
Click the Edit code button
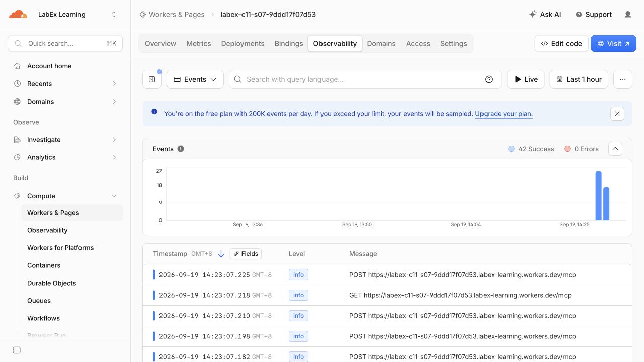click(x=561, y=43)
